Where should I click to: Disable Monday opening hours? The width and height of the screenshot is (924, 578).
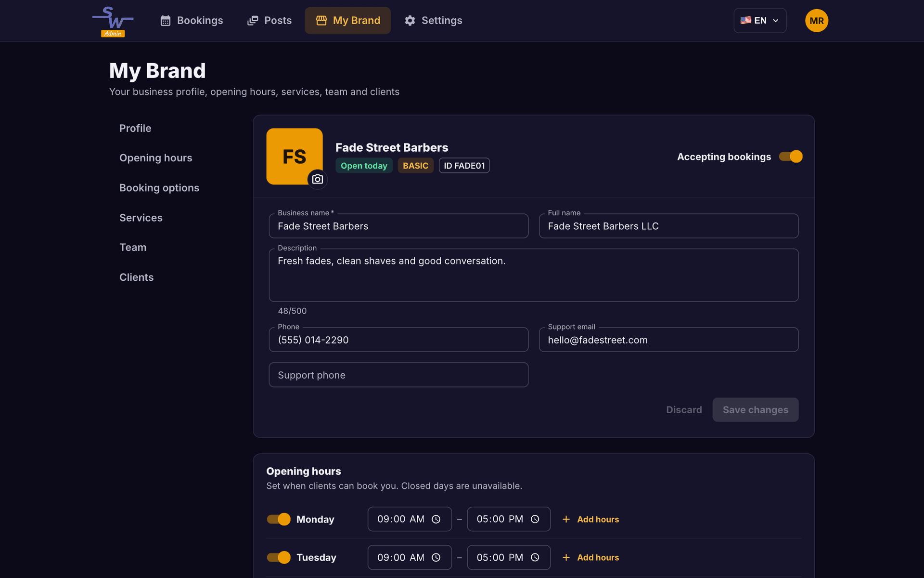tap(279, 519)
